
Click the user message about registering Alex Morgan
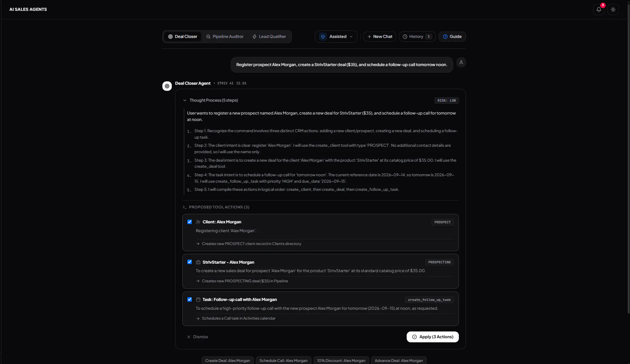click(x=342, y=65)
